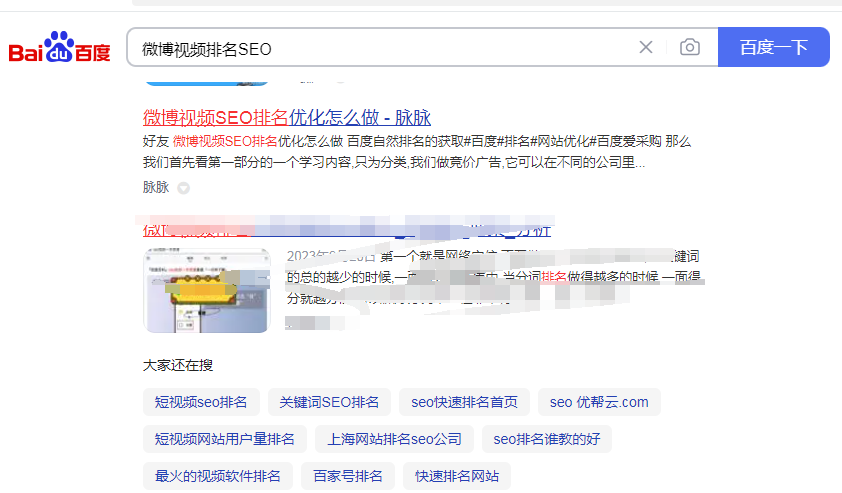842x493 pixels.
Task: Open result 微博视频SEO排名优化怎么做 - 脉脉
Action: click(287, 117)
